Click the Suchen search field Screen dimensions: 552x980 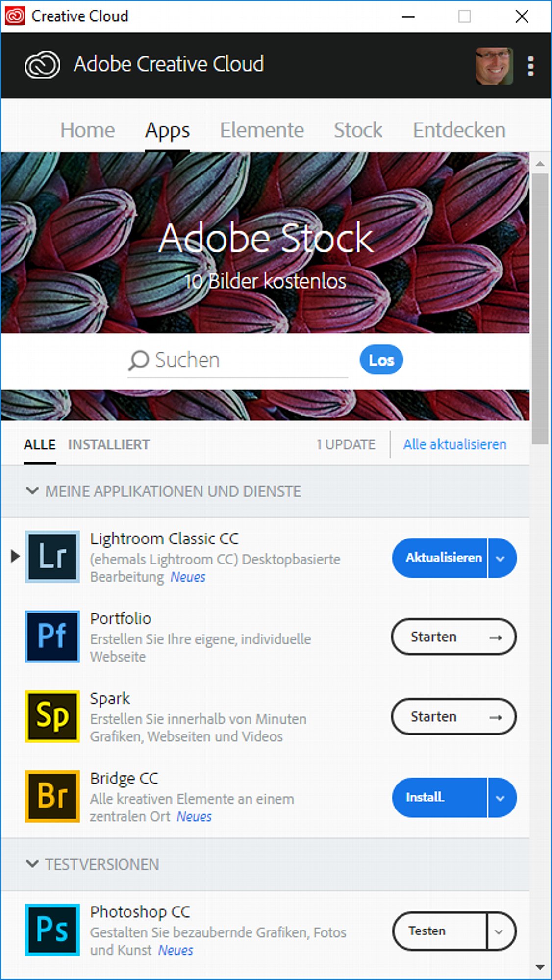click(x=238, y=360)
